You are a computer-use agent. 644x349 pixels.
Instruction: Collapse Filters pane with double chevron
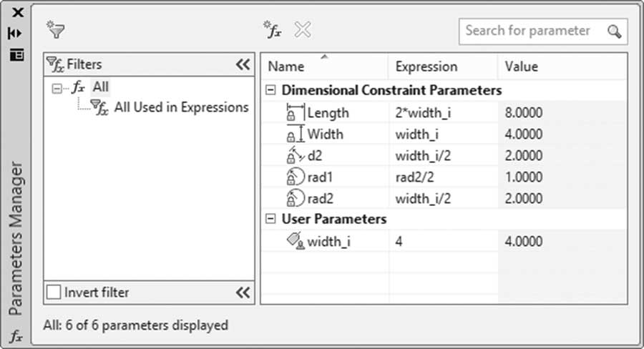(243, 64)
